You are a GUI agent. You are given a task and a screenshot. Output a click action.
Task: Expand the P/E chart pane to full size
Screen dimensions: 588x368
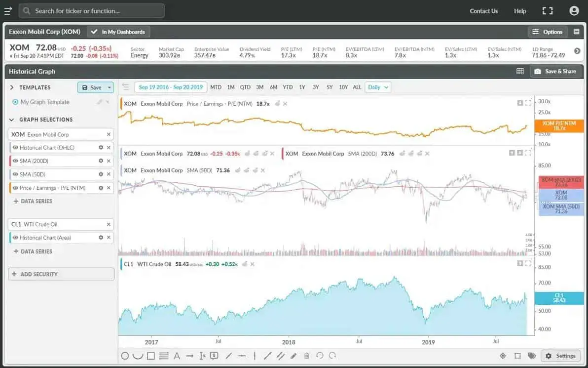pyautogui.click(x=528, y=103)
